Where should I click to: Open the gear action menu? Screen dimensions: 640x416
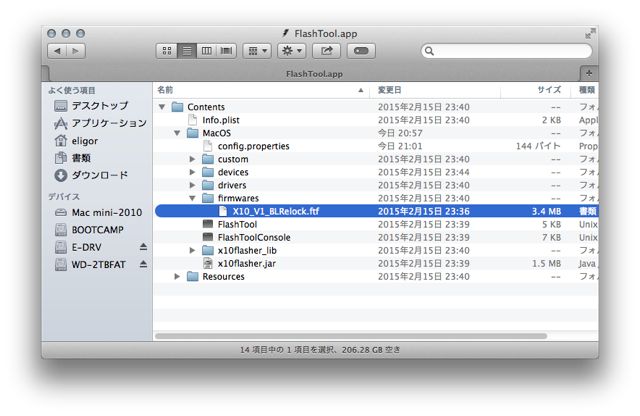click(x=292, y=51)
